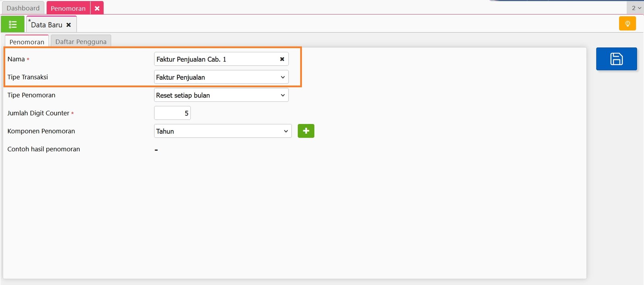Screen dimensions: 644x285
Task: Click the green list view icon
Action: (x=12, y=25)
